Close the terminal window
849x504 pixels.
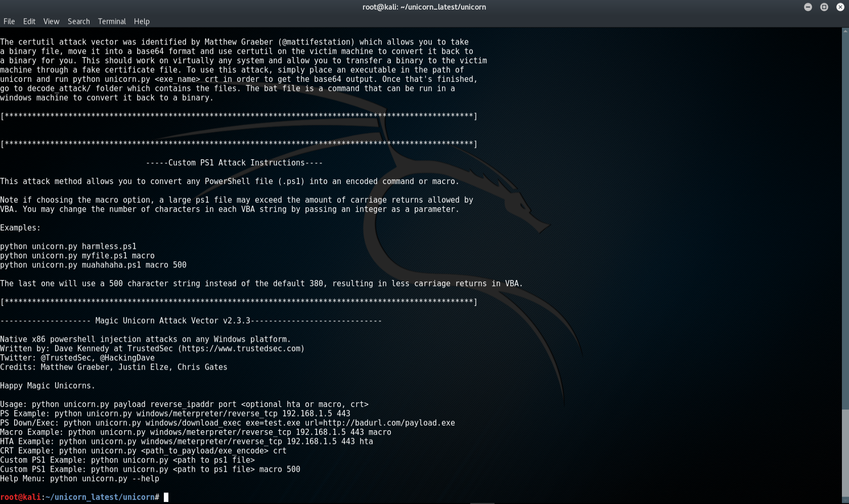840,7
